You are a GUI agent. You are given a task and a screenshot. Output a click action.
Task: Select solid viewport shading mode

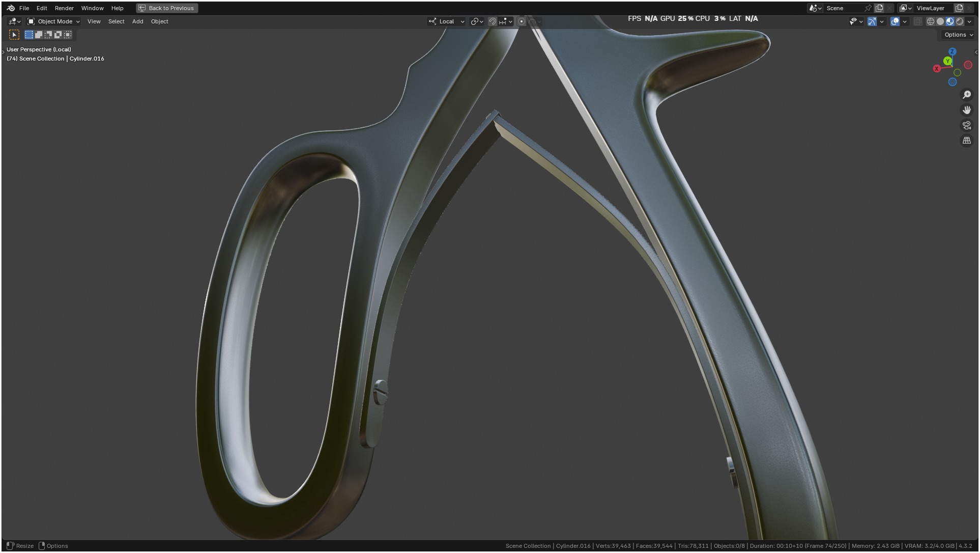click(940, 21)
